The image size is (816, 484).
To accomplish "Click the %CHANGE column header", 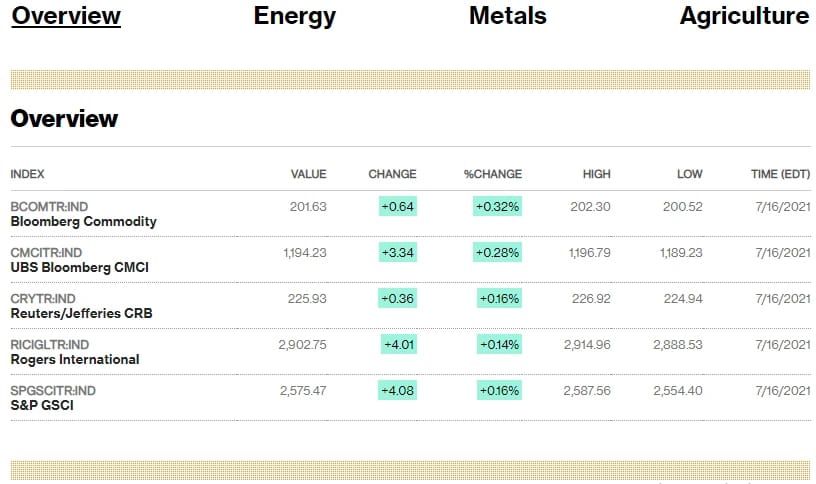I will (493, 174).
